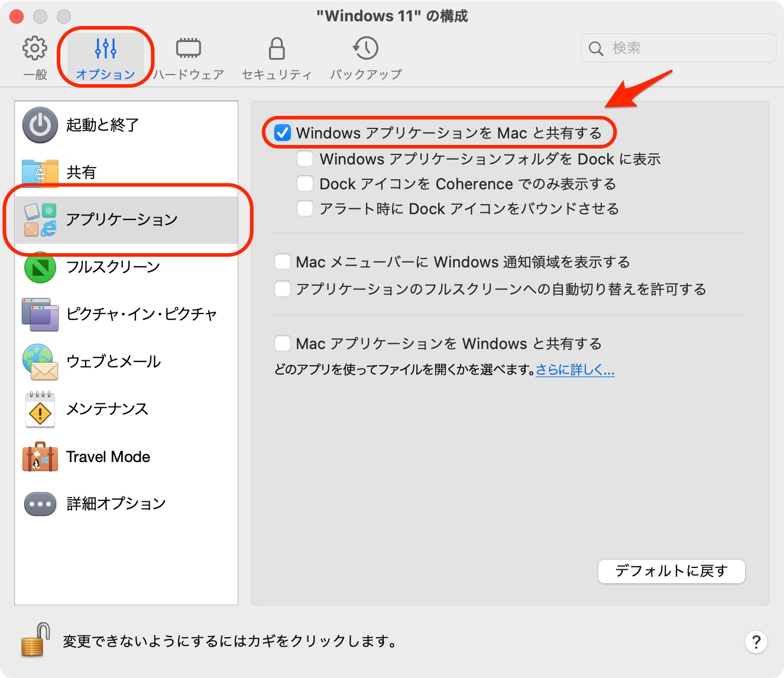Enable Dock アイコンを Coherence でのみ表示する

click(x=305, y=183)
